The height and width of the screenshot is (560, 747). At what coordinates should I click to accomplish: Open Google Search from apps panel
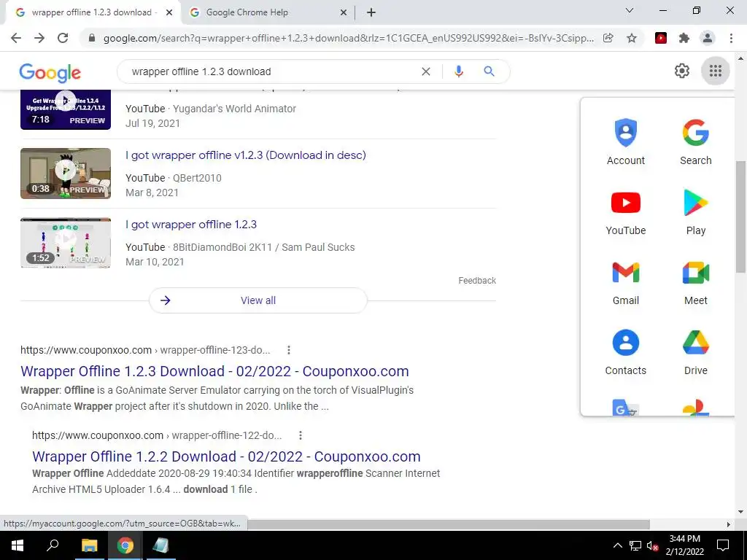pyautogui.click(x=695, y=141)
